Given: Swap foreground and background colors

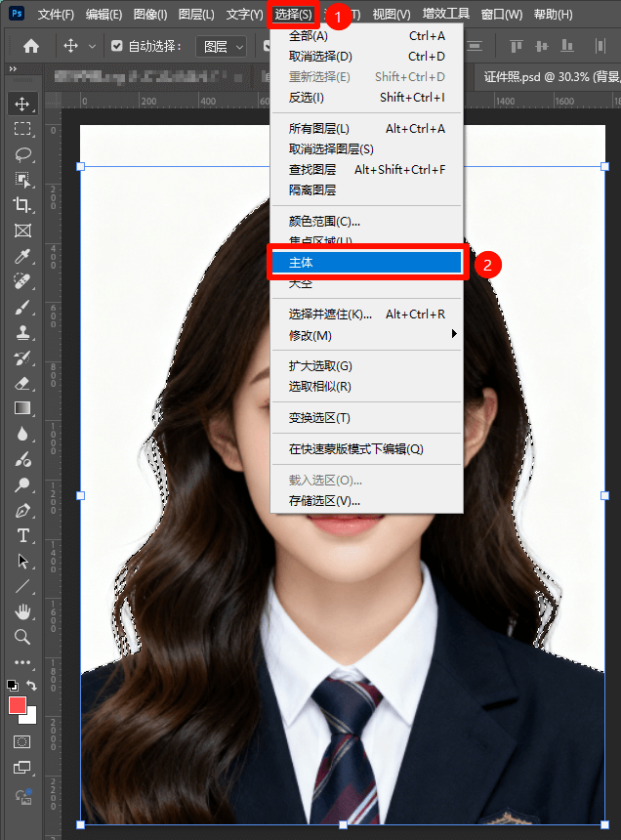Looking at the screenshot, I should pyautogui.click(x=32, y=686).
